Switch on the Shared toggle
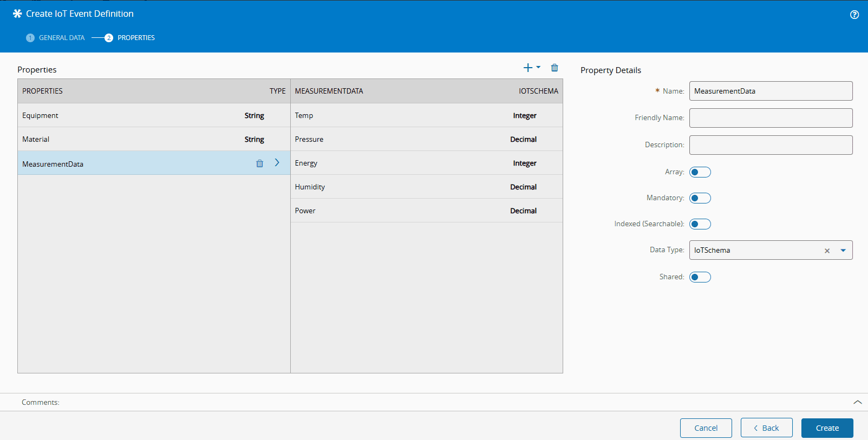Viewport: 868px width, 440px height. click(700, 277)
